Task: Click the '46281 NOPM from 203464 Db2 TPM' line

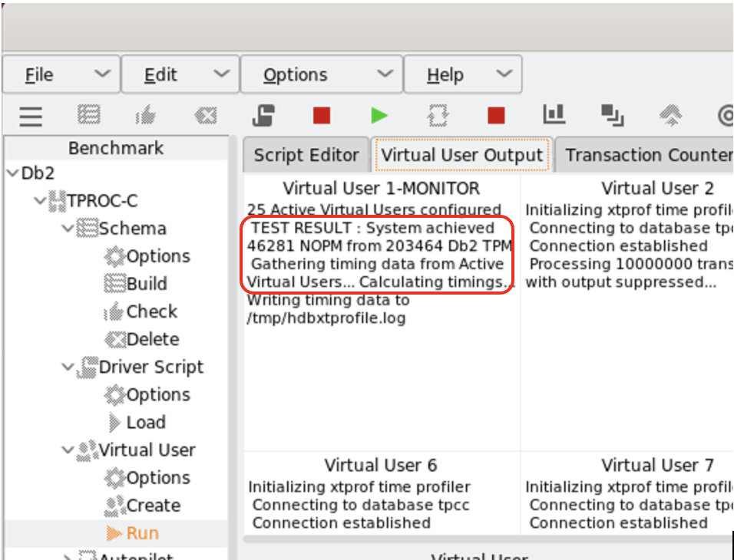Action: coord(379,246)
